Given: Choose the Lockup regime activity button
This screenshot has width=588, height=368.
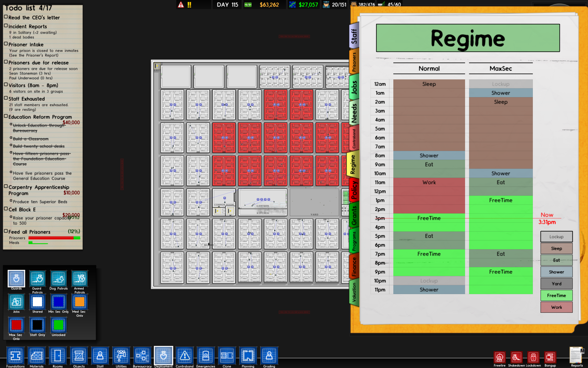Looking at the screenshot, I should pos(556,237).
